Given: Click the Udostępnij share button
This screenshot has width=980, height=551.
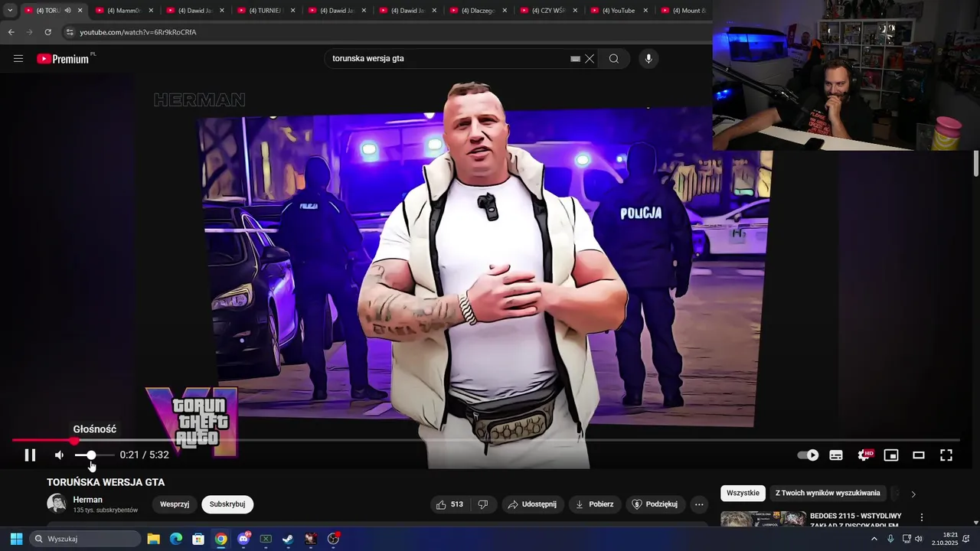Looking at the screenshot, I should pyautogui.click(x=533, y=504).
